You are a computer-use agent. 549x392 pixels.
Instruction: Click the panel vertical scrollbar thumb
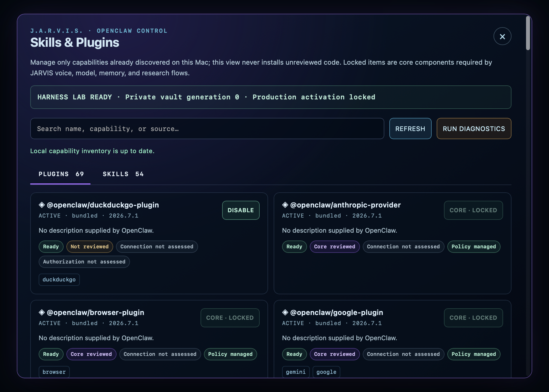point(528,33)
